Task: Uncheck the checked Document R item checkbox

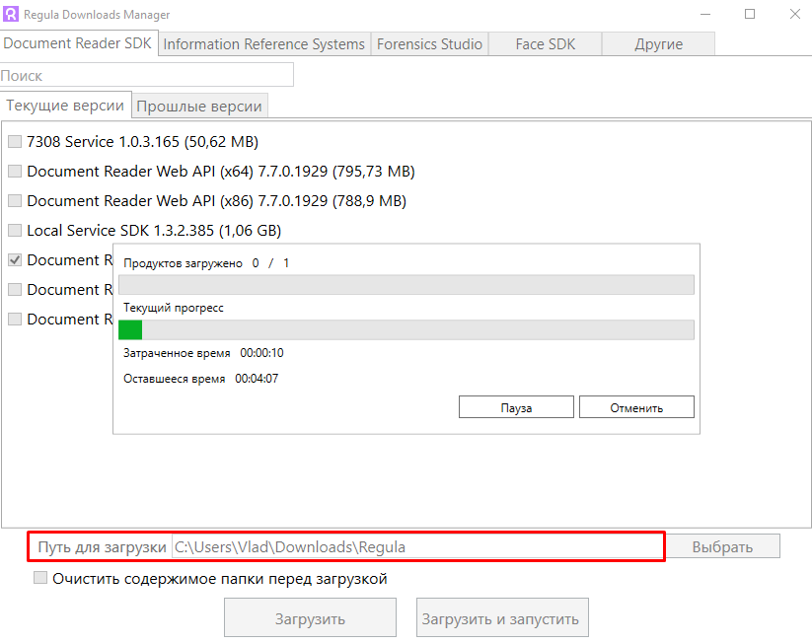Action: click(15, 260)
